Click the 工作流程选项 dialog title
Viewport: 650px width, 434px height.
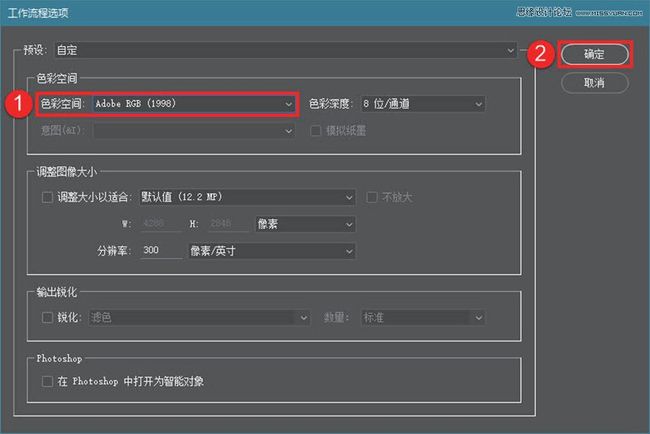tap(38, 13)
